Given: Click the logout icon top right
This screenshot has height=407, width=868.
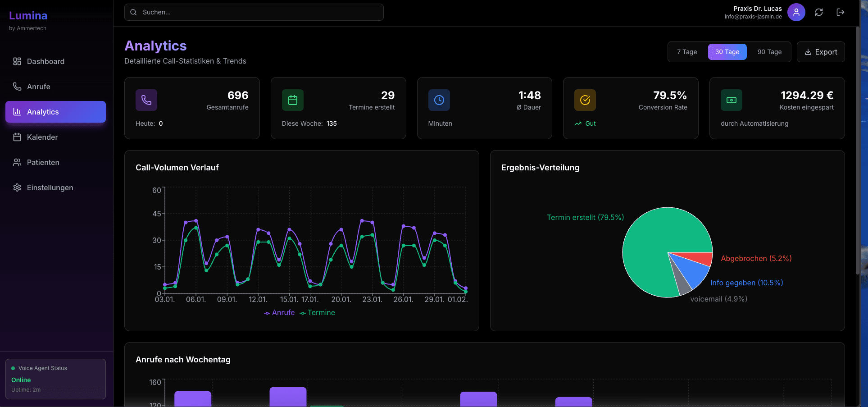Looking at the screenshot, I should pyautogui.click(x=841, y=12).
